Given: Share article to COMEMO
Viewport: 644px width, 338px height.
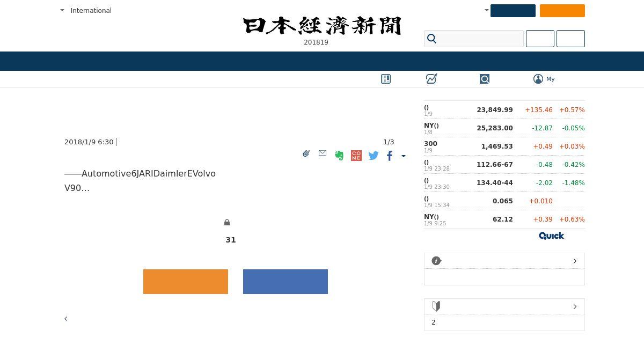Looking at the screenshot, I should 356,156.
